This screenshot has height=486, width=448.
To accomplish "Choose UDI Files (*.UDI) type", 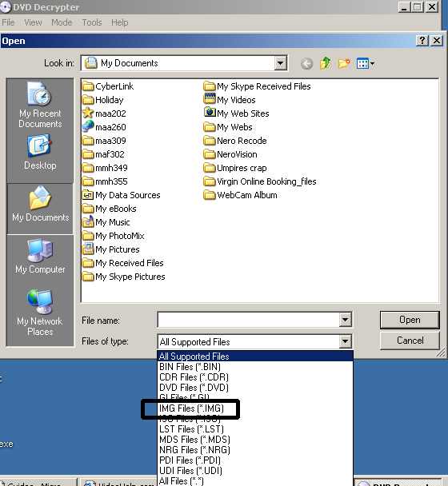I will tap(255, 471).
